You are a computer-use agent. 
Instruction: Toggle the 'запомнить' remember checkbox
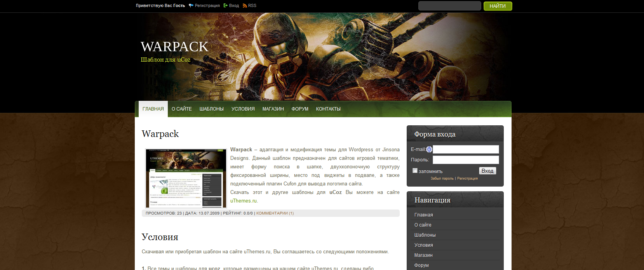[x=415, y=171]
